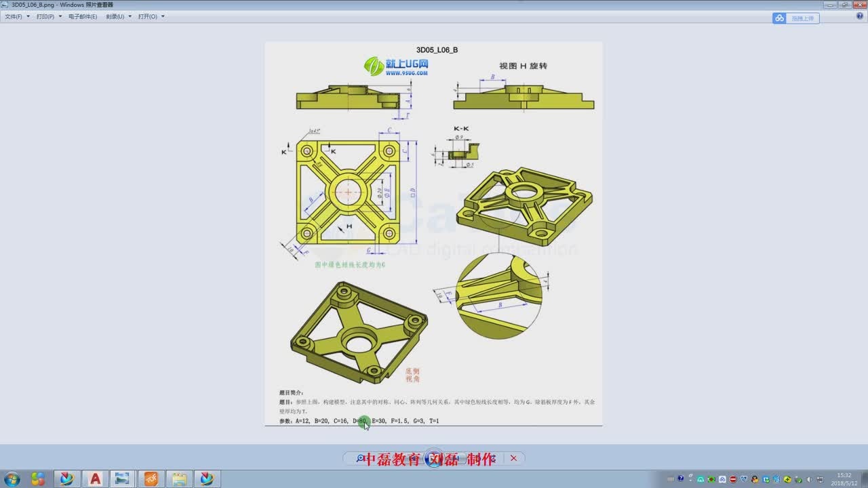Expand the 打印(P) dropdown arrow

[x=60, y=16]
